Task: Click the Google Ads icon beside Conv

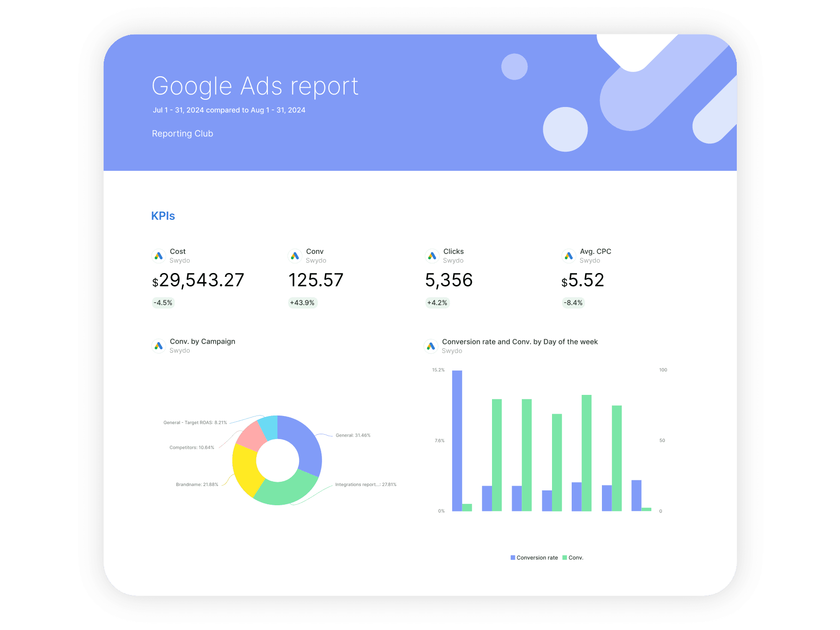Action: (x=295, y=256)
